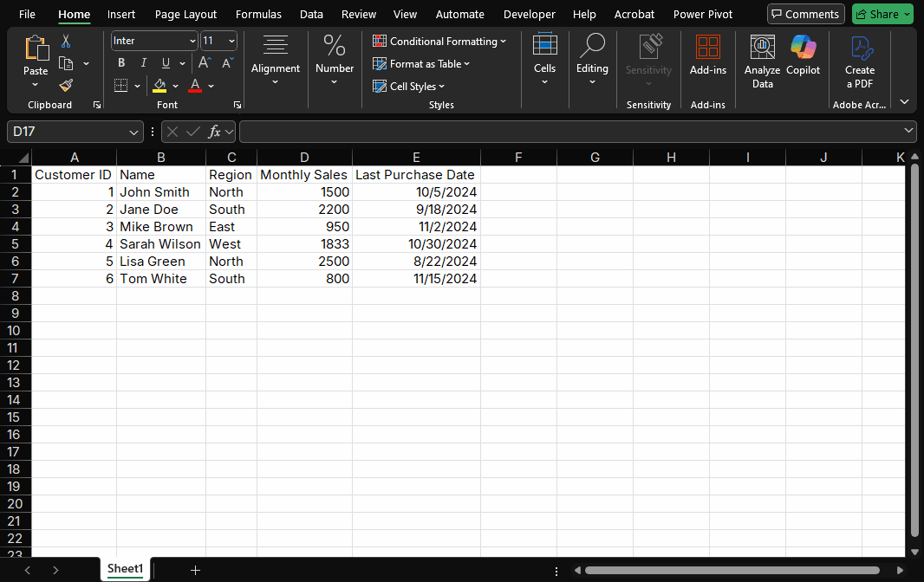924x582 pixels.
Task: Click the Share button
Action: click(882, 14)
